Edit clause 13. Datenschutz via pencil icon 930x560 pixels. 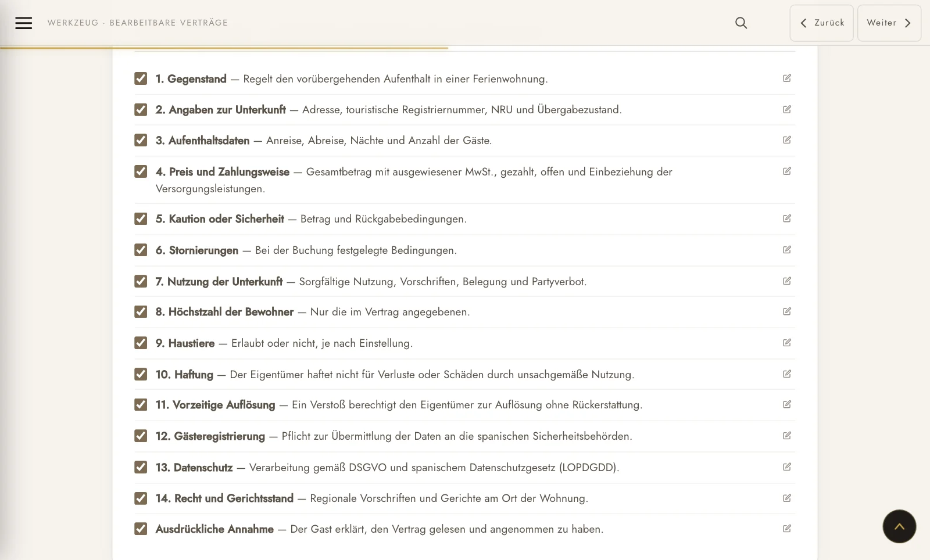(787, 466)
